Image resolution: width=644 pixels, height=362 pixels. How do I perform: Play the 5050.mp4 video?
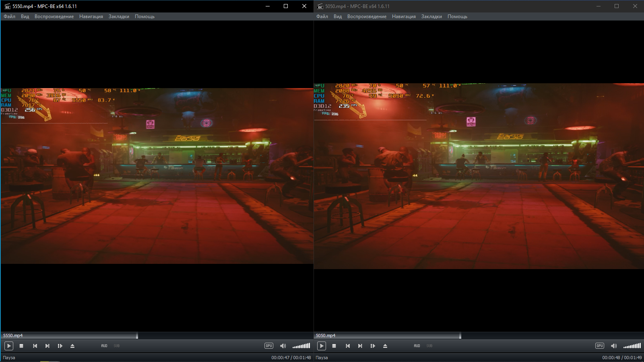322,346
